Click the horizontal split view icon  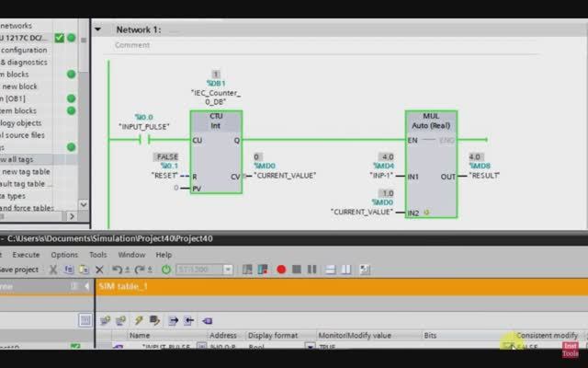click(x=331, y=270)
